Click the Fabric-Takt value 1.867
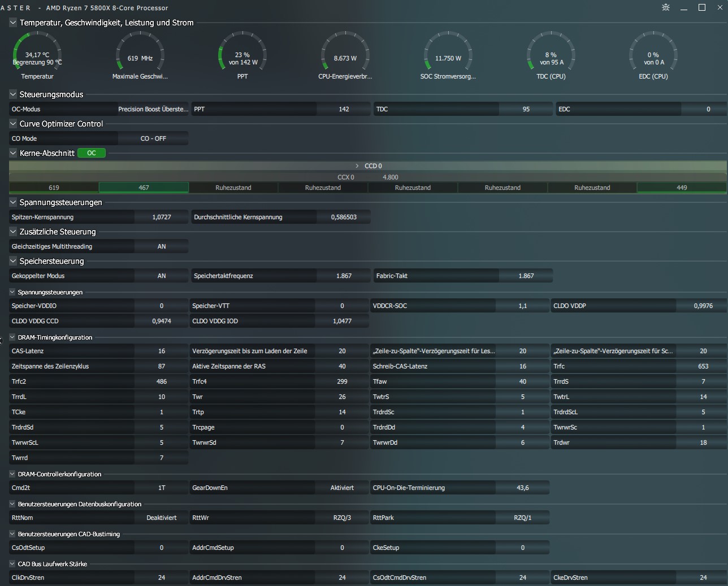The image size is (728, 586). pos(526,276)
